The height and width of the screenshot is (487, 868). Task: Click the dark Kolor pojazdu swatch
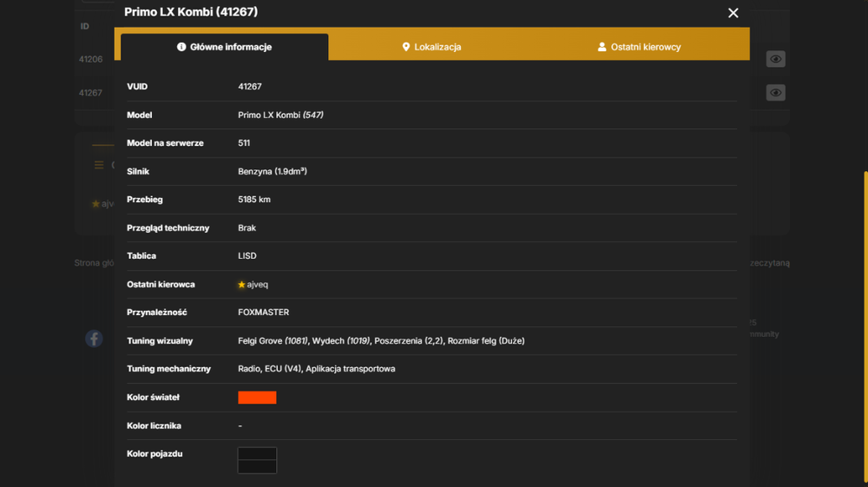tap(257, 460)
